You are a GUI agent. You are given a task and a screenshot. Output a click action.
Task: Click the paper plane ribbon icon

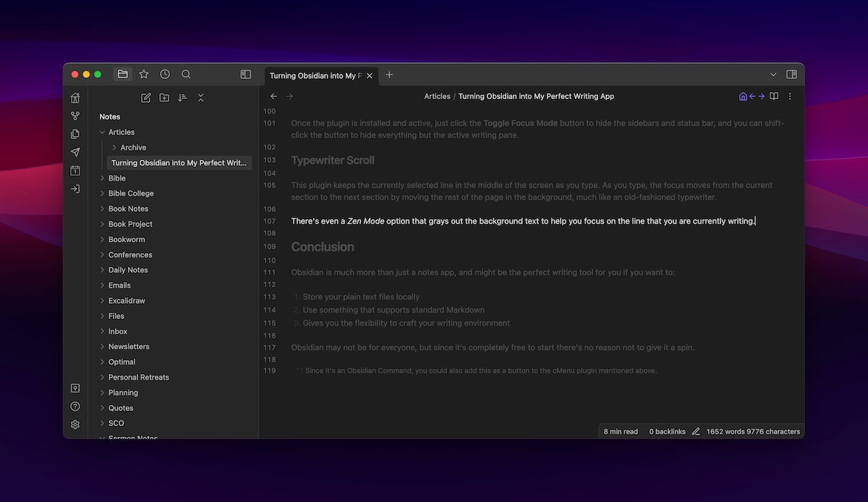point(75,152)
